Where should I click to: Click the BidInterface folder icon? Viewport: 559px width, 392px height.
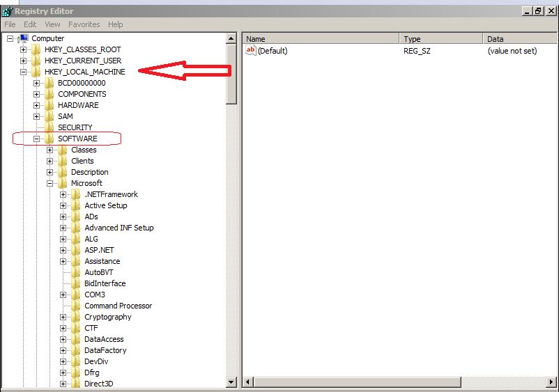point(75,283)
